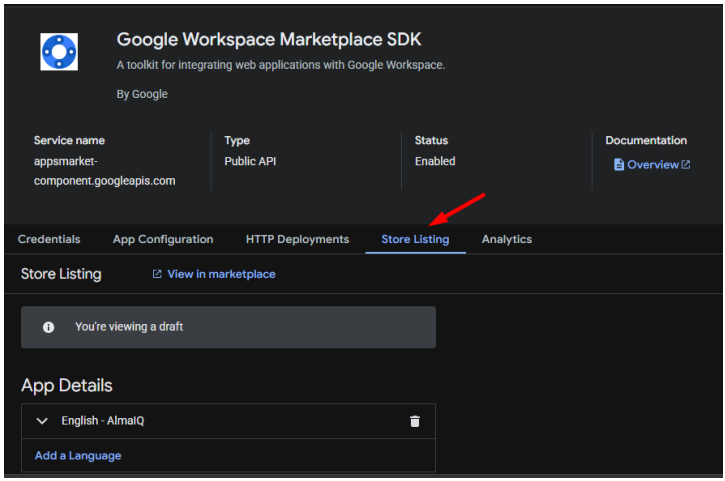
Task: Click the By Google publisher text
Action: [142, 94]
